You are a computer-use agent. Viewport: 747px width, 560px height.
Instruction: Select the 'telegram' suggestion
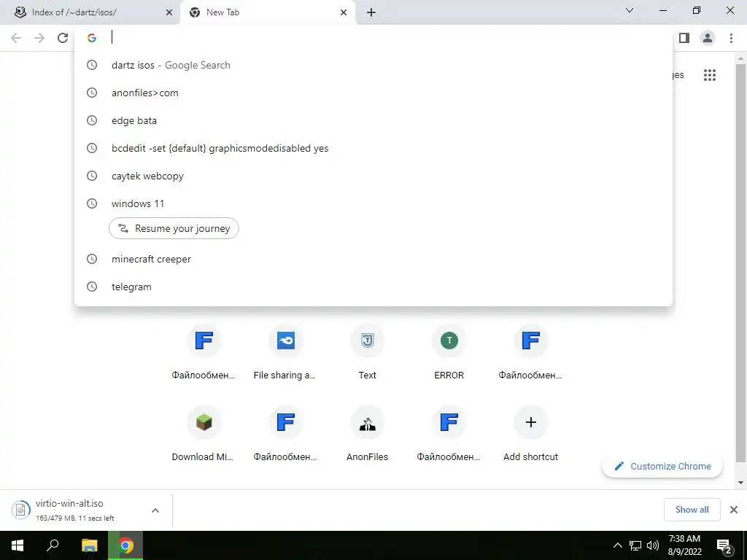tap(373, 287)
